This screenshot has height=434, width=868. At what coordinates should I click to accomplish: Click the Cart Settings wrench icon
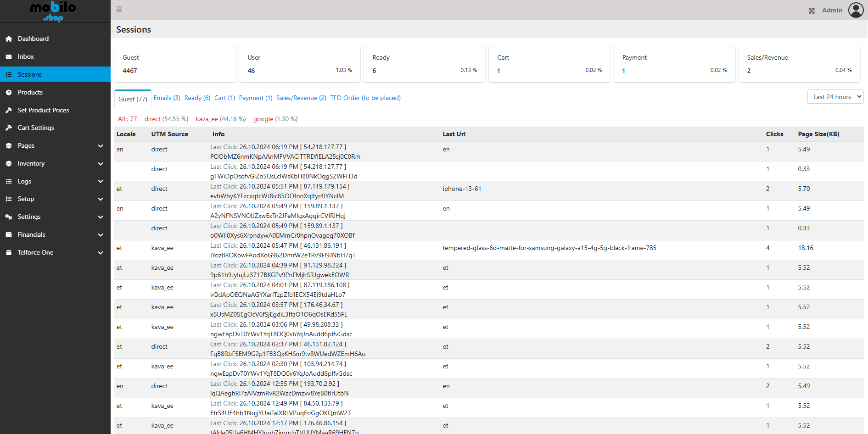tap(9, 128)
